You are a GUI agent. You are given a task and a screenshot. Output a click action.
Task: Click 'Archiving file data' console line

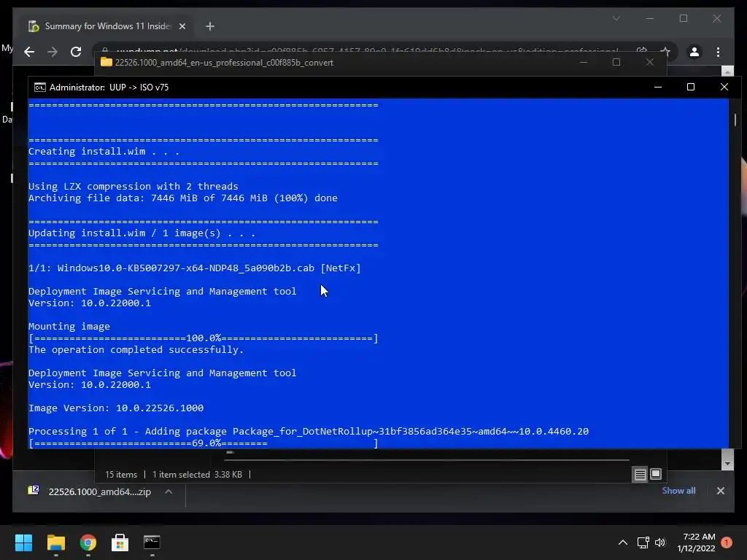coord(183,198)
